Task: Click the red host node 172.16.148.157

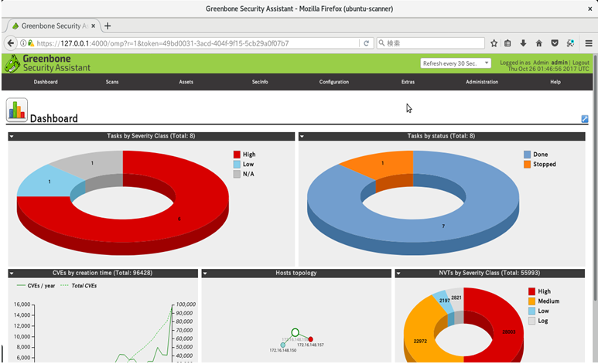Action: (x=310, y=339)
